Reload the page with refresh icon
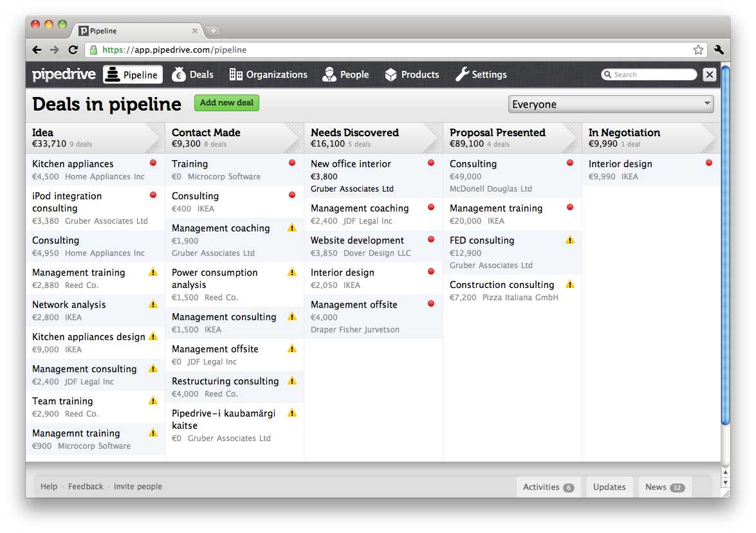The image size is (756, 533). [73, 50]
